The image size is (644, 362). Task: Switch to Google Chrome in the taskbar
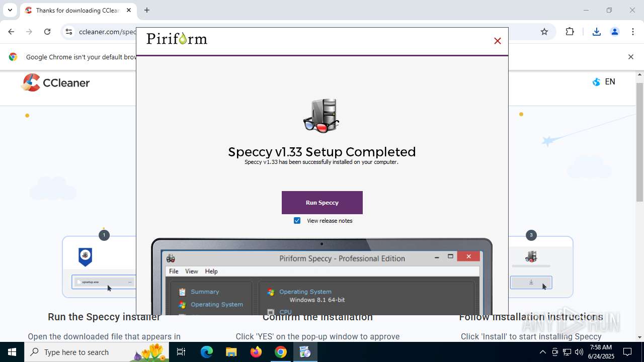coord(280,352)
